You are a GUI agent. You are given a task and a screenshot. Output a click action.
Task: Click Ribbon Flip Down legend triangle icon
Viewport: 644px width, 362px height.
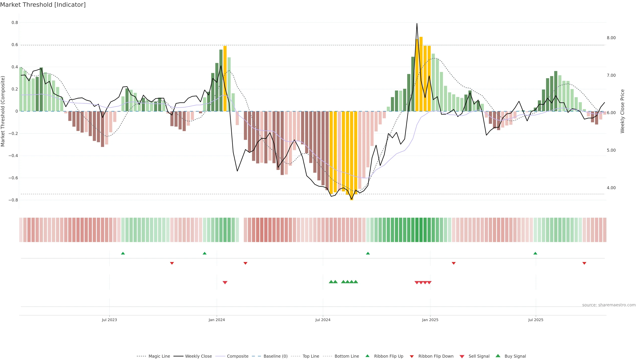(x=412, y=356)
